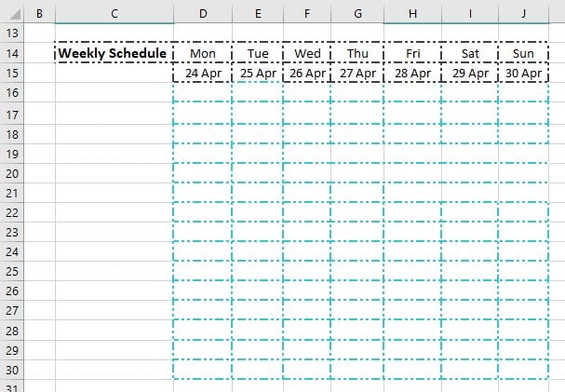
Task: Select row 27 header
Action: [x=12, y=310]
